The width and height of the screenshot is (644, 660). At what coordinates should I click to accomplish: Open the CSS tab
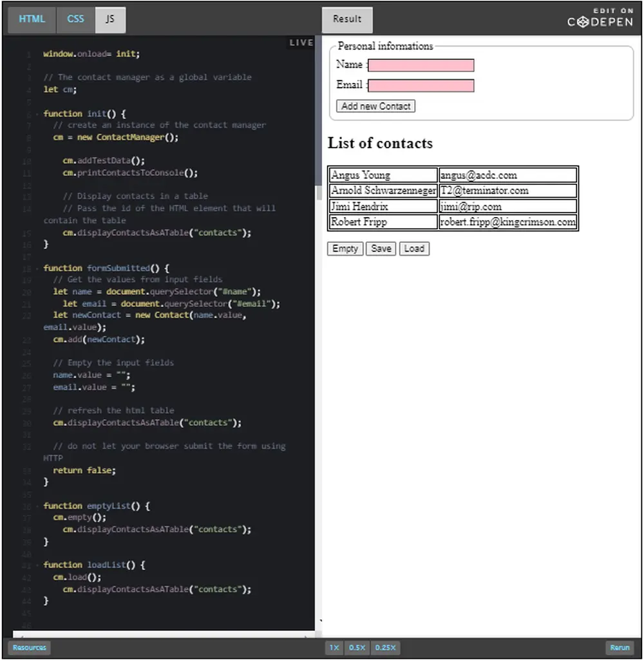75,19
